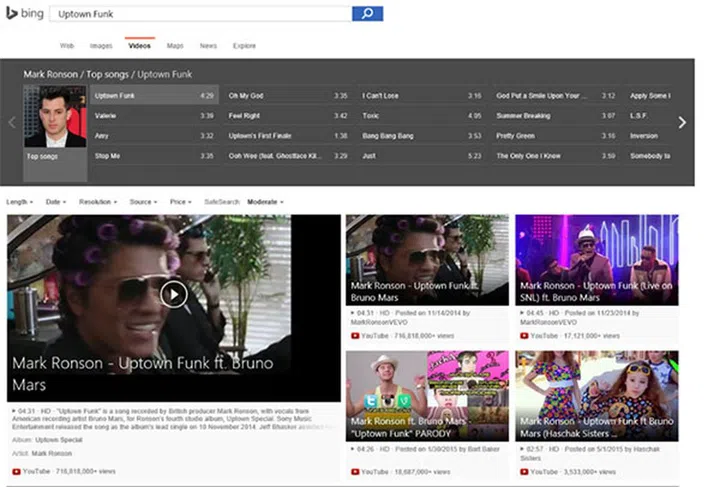Select the Uptown's First Finale song
The height and width of the screenshot is (487, 720).
coord(288,136)
